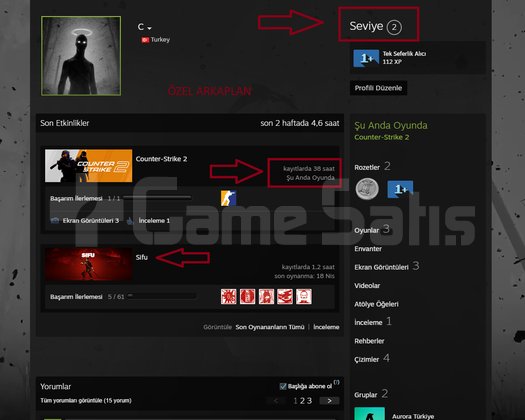Viewport: 525px width, 420px height.
Task: Click the Counter-Strike 2 achievement icon
Action: click(x=228, y=198)
